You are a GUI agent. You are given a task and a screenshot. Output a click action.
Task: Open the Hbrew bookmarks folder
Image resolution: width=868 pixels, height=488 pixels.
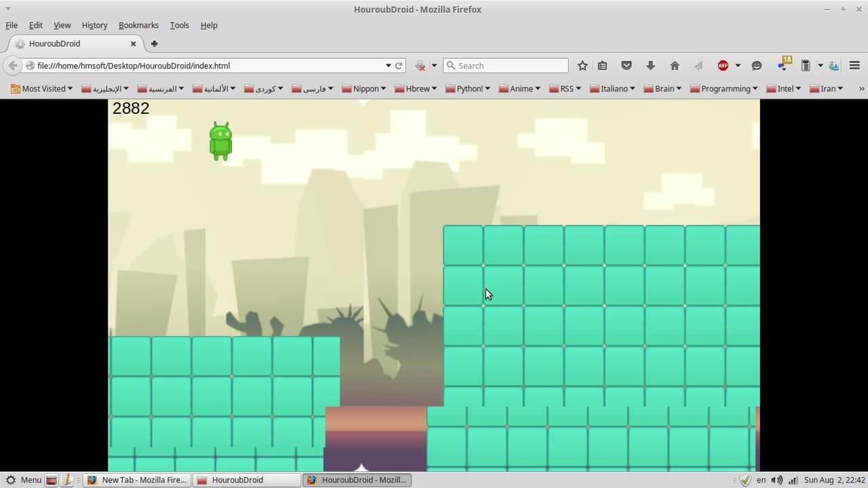click(x=416, y=89)
